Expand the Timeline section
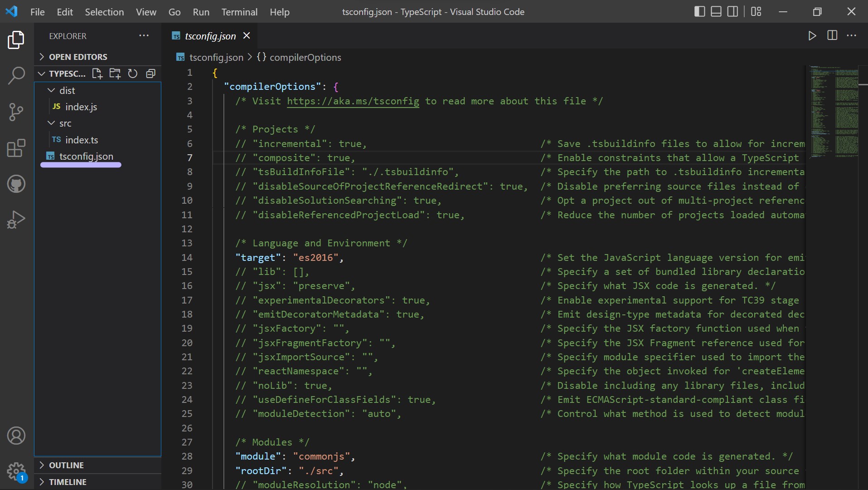Viewport: 868px width, 490px height. click(x=68, y=482)
